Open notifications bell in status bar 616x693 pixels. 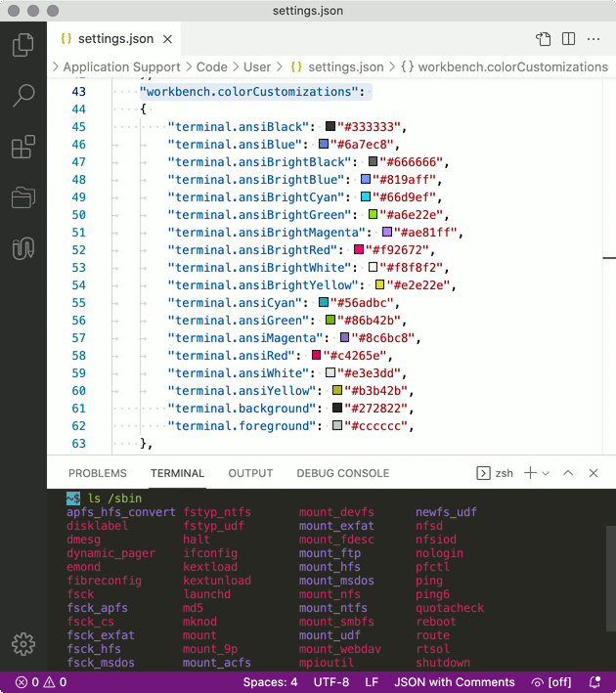tap(594, 682)
